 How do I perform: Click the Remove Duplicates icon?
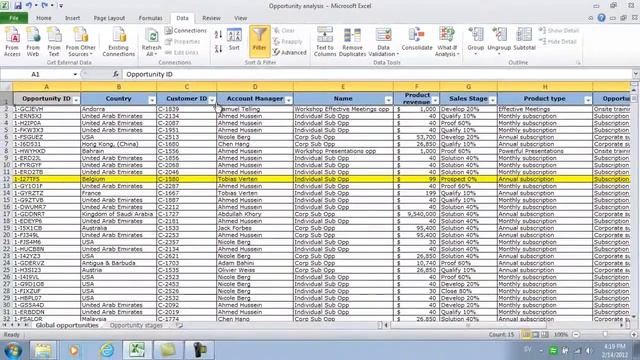tap(352, 41)
